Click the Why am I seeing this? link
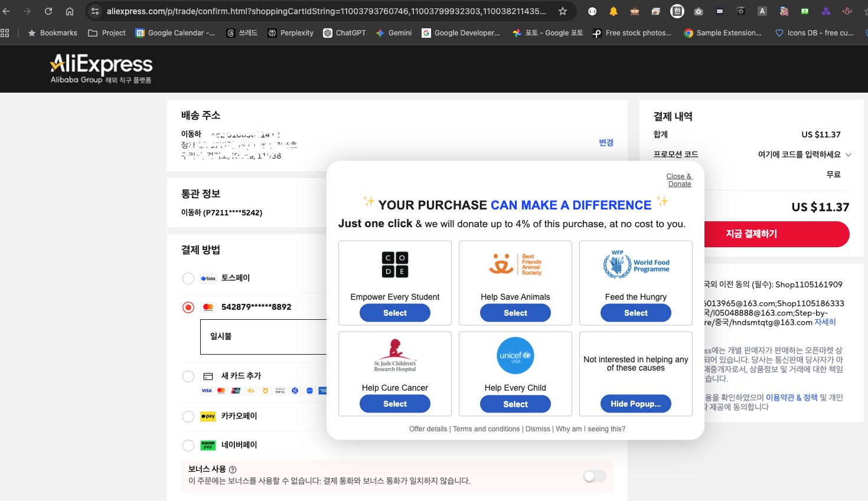The height and width of the screenshot is (501, 868). [590, 429]
